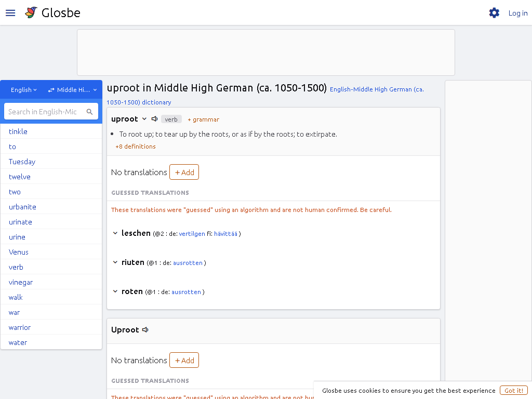Play pronunciation of lowercase uproot
This screenshot has height=399, width=532.
point(154,119)
